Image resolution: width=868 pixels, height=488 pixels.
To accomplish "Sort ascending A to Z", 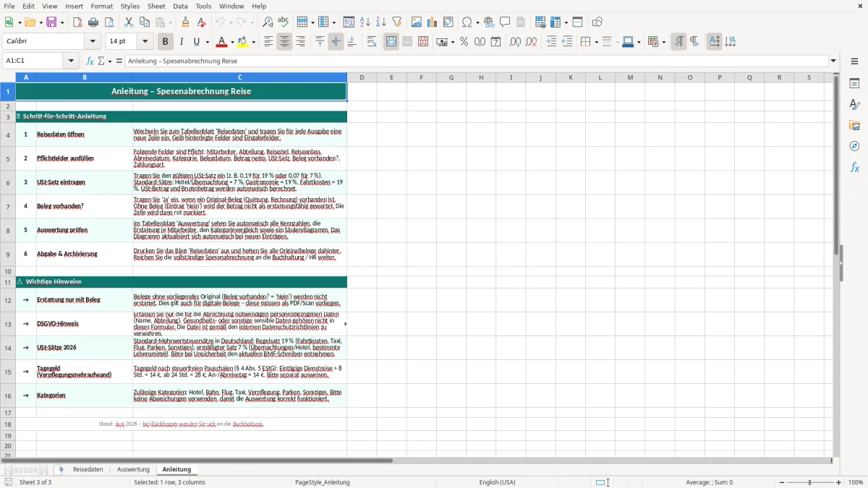I will 365,22.
